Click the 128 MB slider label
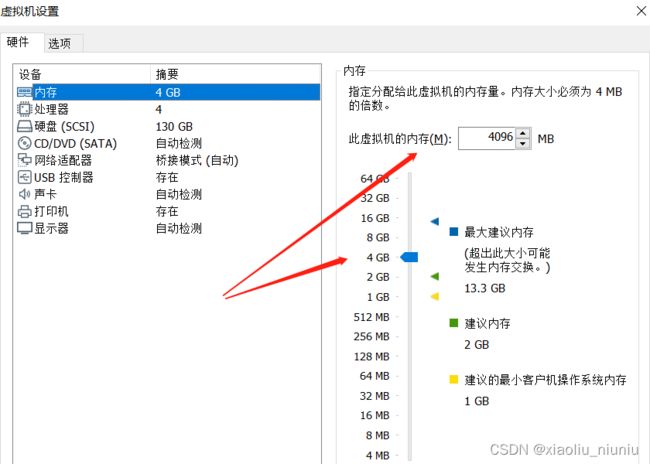Viewport: 650px width, 464px height. 371,356
